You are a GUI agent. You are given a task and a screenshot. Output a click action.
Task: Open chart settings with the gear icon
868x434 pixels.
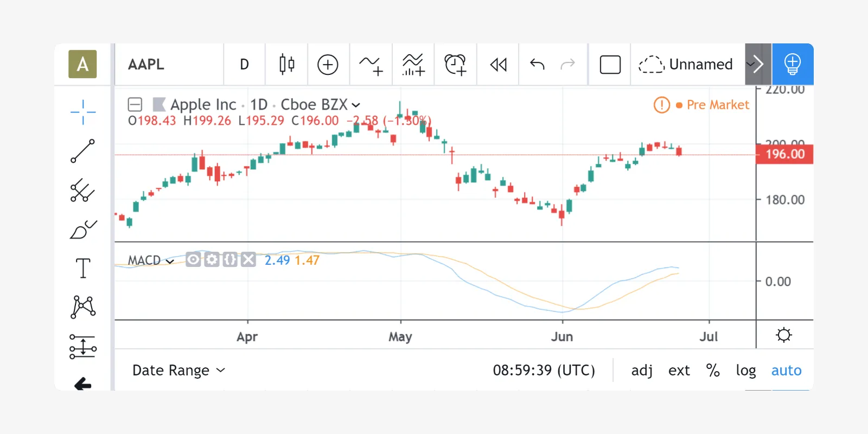pos(784,335)
